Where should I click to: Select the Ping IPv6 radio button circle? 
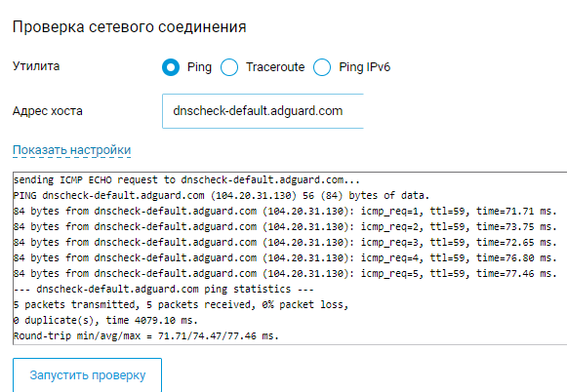tap(322, 67)
